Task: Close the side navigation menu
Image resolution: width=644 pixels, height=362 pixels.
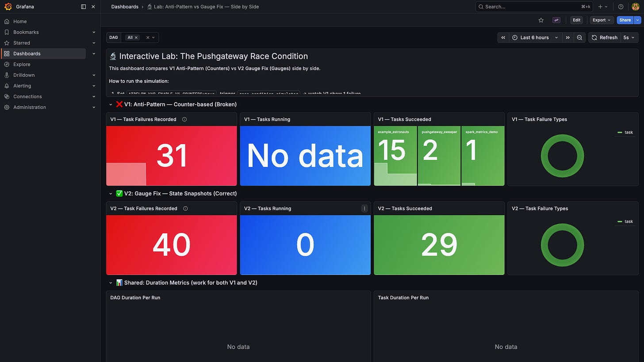Action: pyautogui.click(x=93, y=7)
